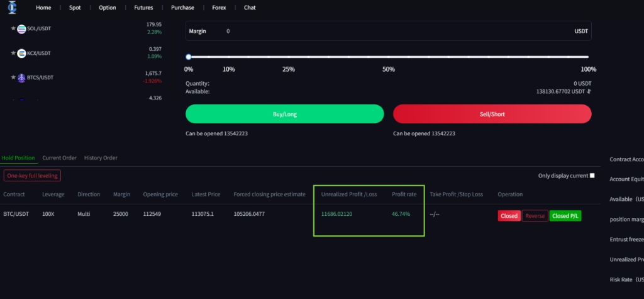Image resolution: width=644 pixels, height=299 pixels.
Task: Click Reverse on the BTC/USDT position
Action: 535,216
